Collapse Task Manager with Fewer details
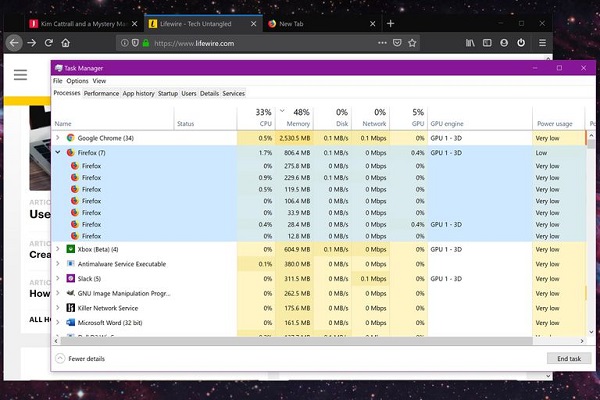600x400 pixels. tap(80, 359)
